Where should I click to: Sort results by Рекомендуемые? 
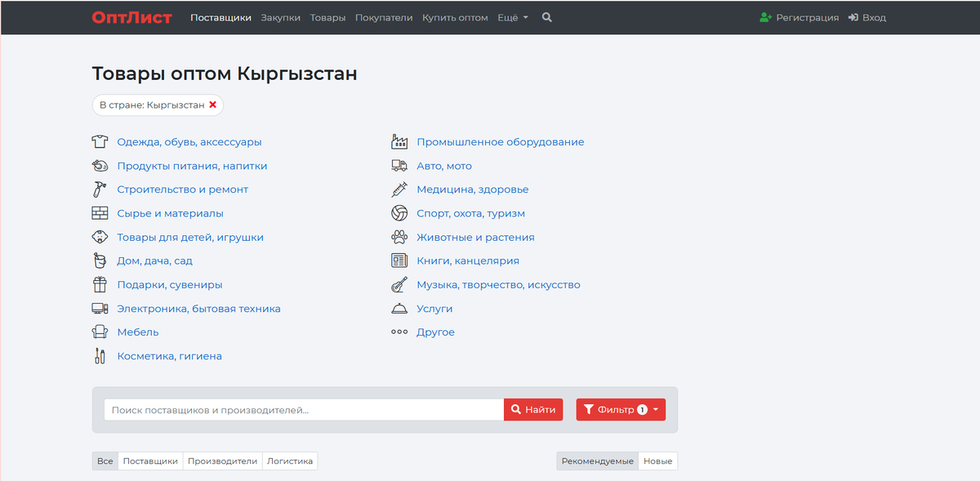[598, 461]
